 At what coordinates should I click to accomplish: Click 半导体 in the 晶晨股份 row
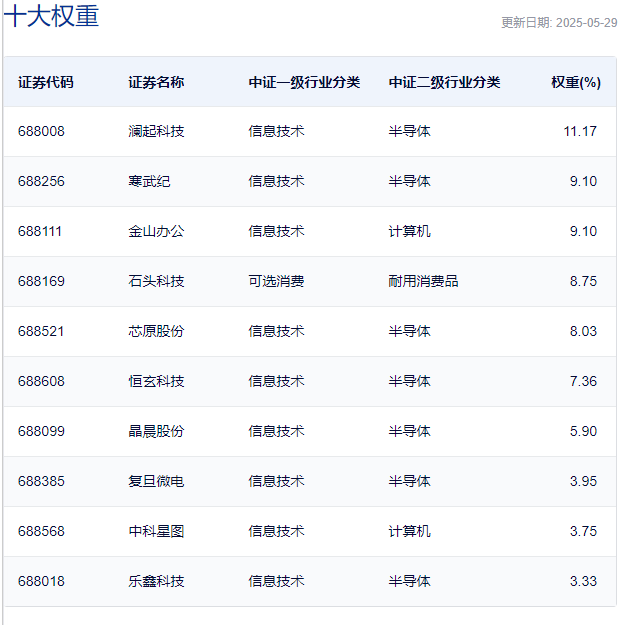pos(409,431)
